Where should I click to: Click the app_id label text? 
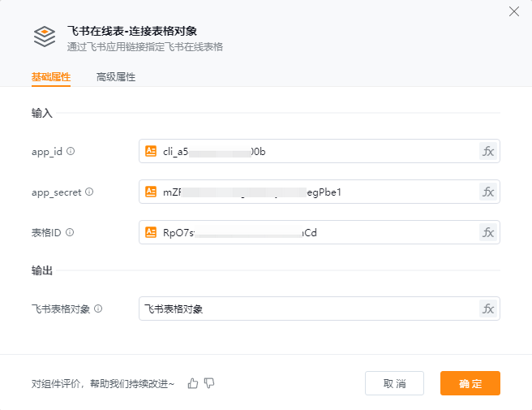coord(47,152)
